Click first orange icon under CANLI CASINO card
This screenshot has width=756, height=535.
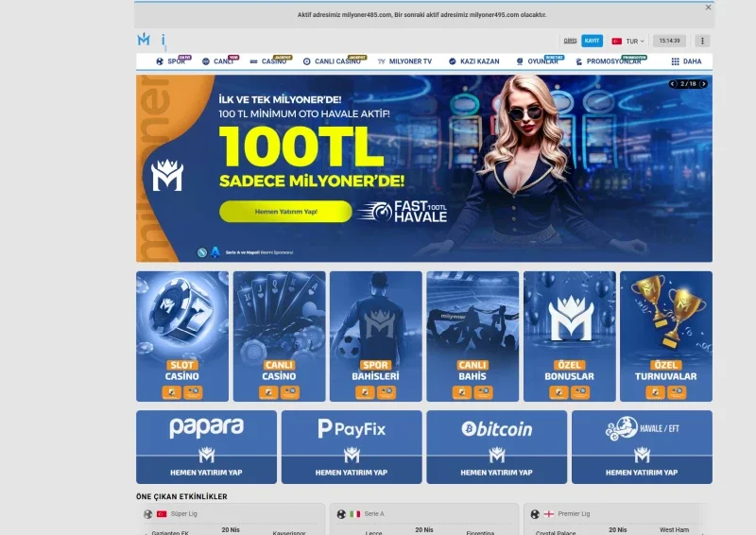point(268,392)
